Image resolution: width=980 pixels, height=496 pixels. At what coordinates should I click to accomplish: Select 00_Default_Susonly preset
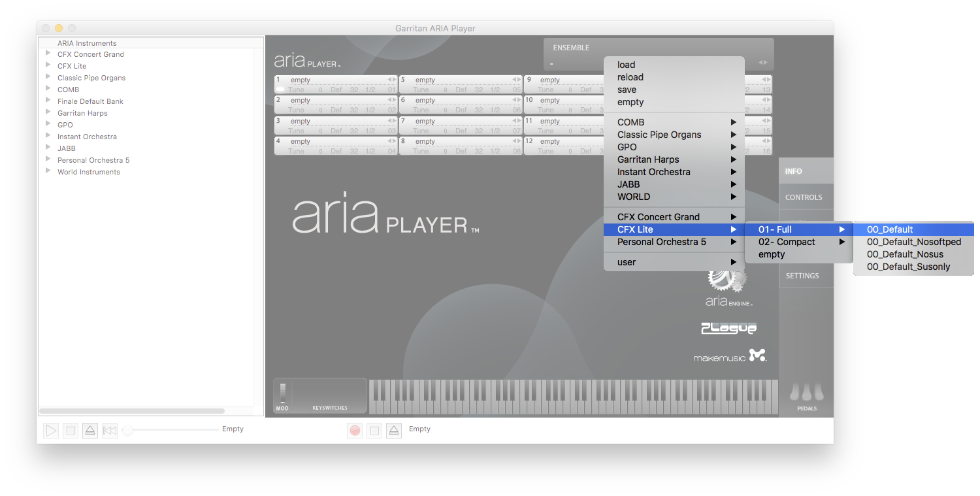click(x=913, y=267)
